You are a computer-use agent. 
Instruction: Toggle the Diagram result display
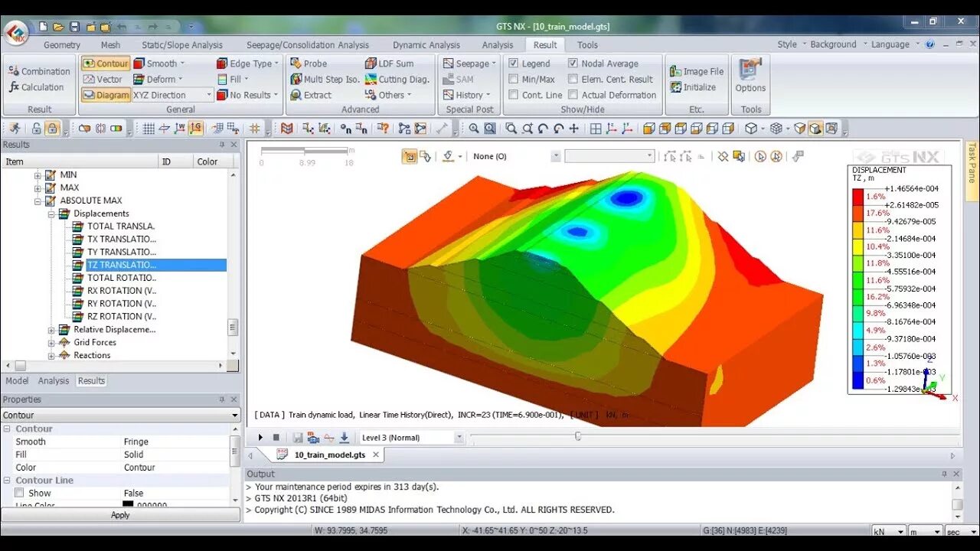pos(106,95)
